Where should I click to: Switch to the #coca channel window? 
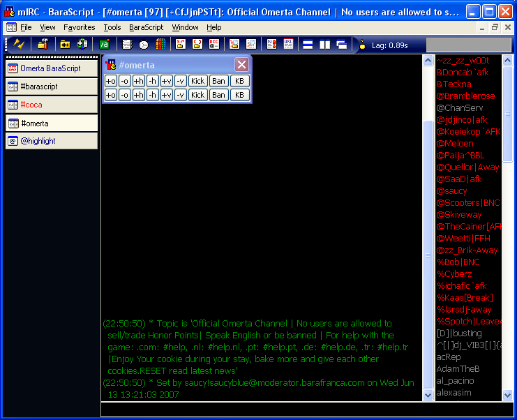52,105
